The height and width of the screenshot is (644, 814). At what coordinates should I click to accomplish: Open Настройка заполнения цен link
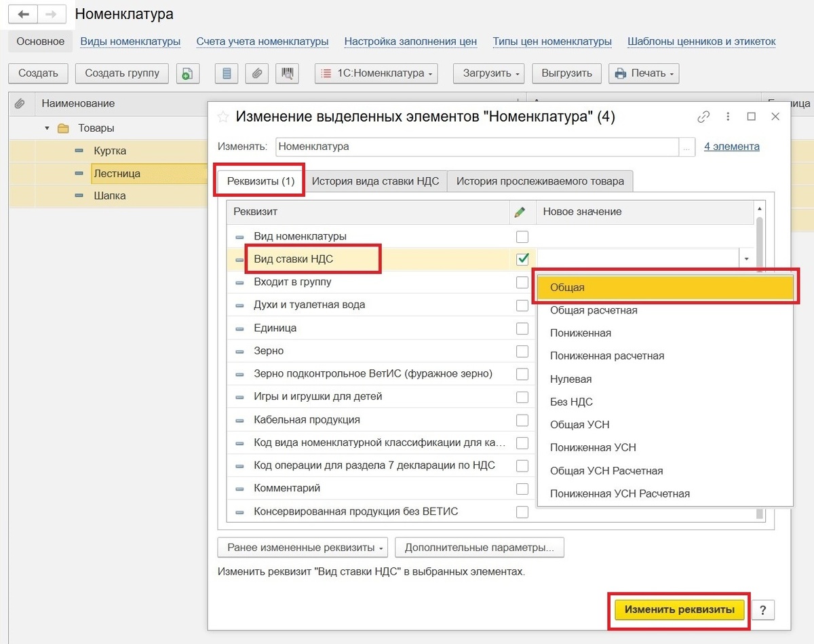[410, 41]
